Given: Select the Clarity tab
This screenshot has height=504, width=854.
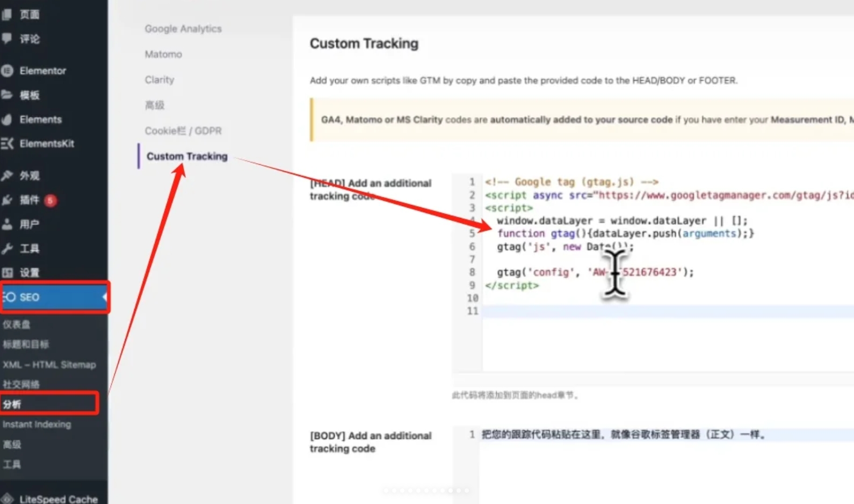Looking at the screenshot, I should point(160,80).
